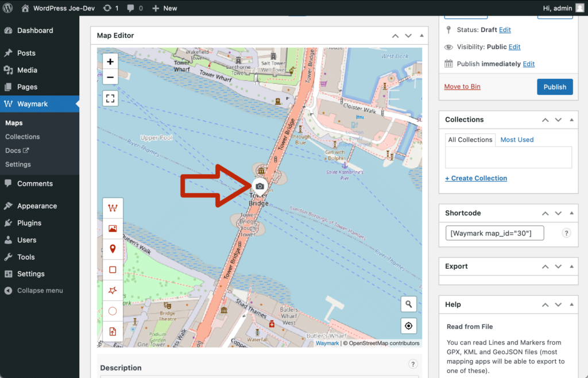
Task: Expand the Export panel
Action: pyautogui.click(x=571, y=267)
